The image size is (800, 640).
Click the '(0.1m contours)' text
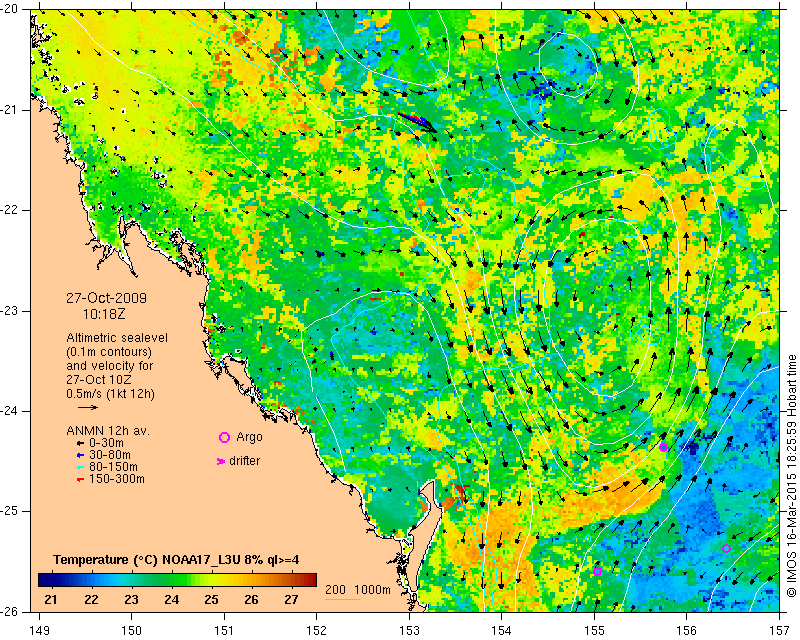tap(109, 352)
